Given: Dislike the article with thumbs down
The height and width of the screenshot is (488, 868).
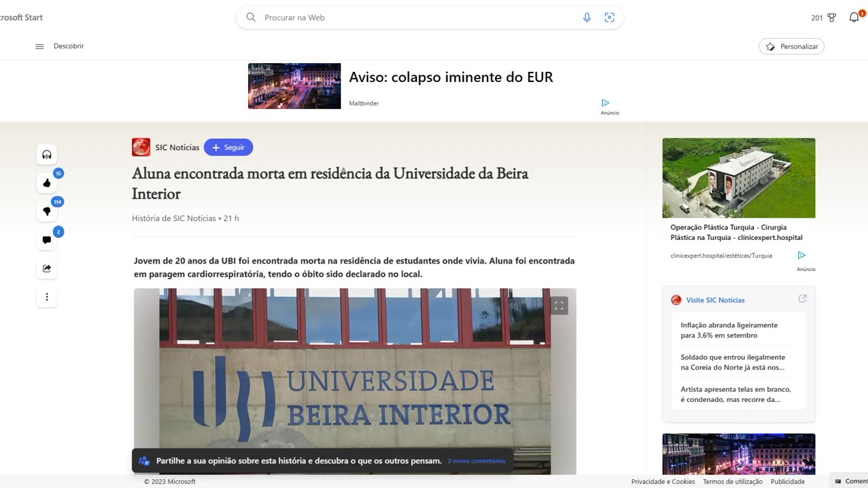Looking at the screenshot, I should pyautogui.click(x=47, y=211).
